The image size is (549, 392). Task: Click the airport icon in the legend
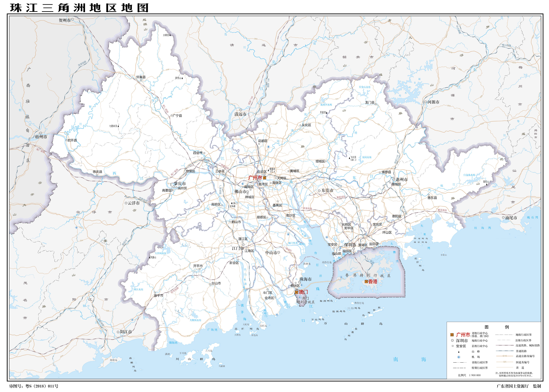point(458,357)
